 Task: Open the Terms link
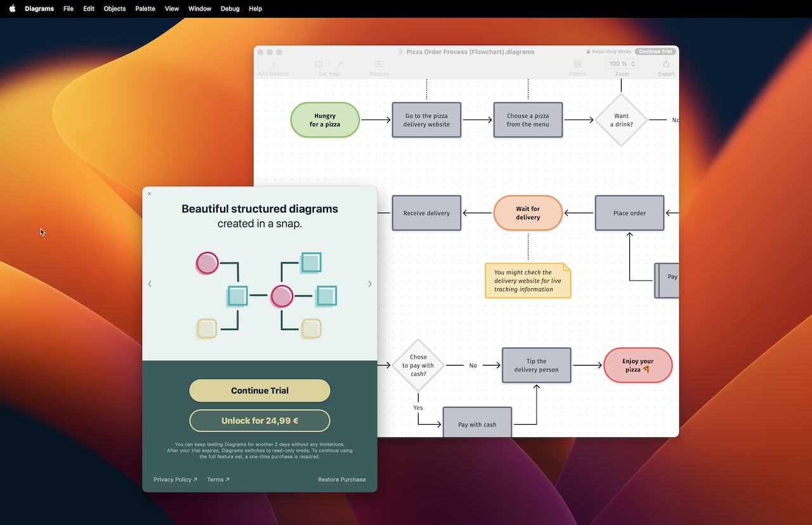click(218, 479)
